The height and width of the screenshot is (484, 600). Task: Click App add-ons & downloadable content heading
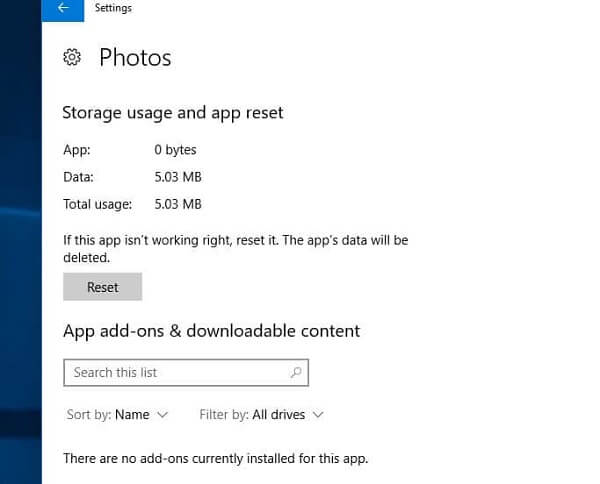tap(211, 330)
